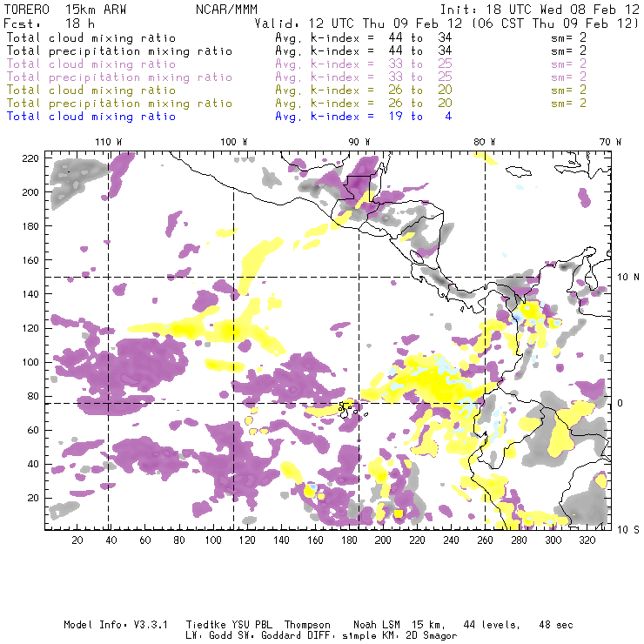Click the 220 tick on vertical axis
The width and height of the screenshot is (644, 644).
[30, 158]
